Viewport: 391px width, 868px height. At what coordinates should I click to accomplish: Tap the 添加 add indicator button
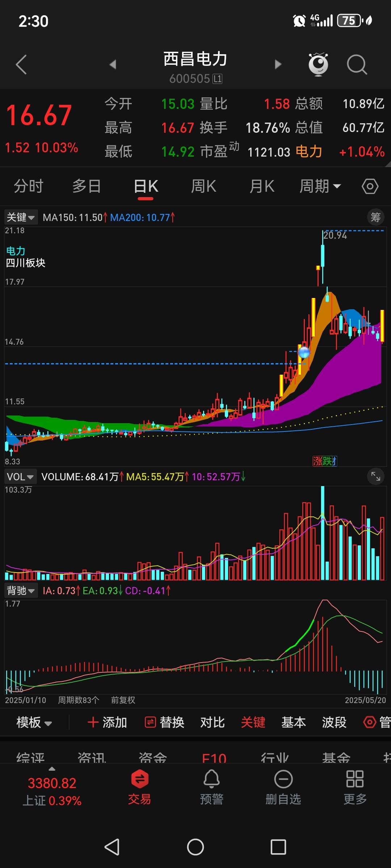107,722
